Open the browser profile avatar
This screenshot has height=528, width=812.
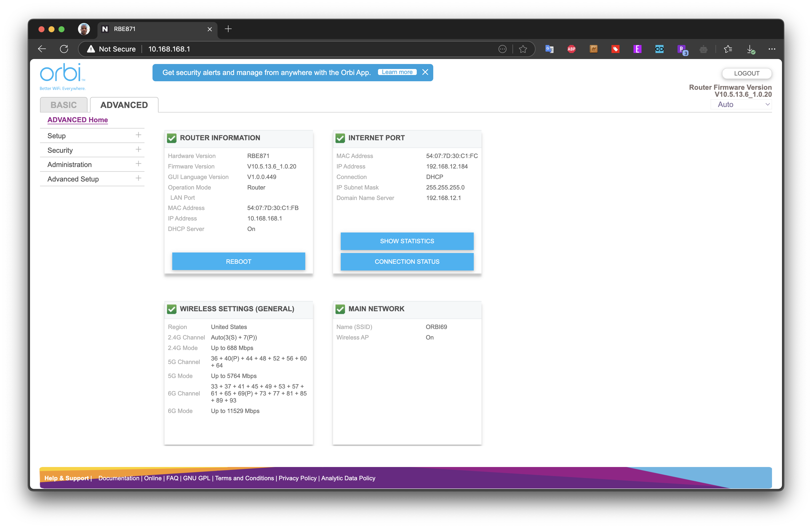pos(84,29)
